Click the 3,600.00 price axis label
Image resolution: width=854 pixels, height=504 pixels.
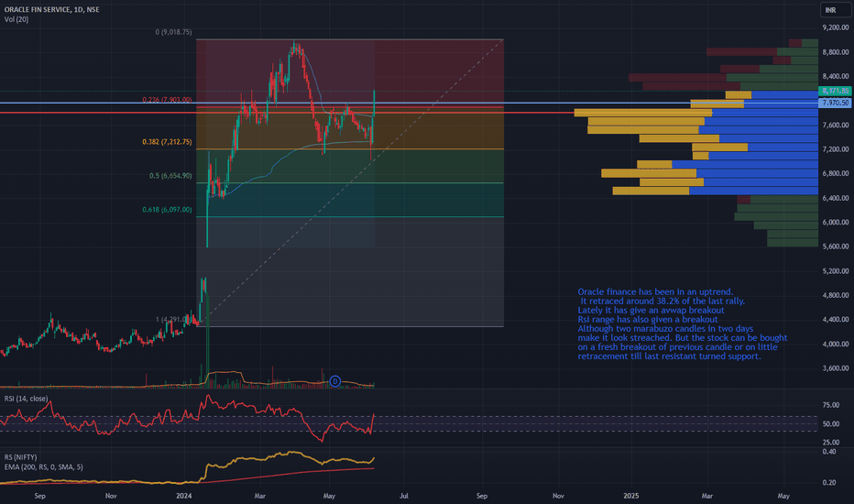pyautogui.click(x=836, y=368)
